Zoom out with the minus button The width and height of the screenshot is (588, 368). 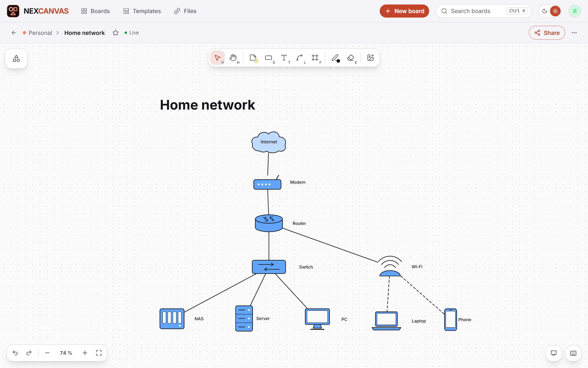47,353
